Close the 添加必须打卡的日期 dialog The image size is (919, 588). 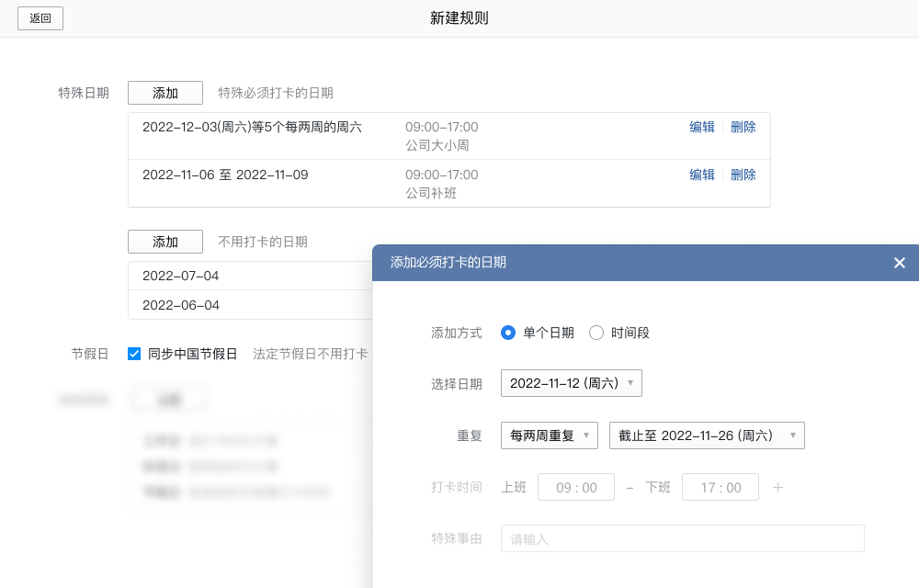pyautogui.click(x=899, y=263)
